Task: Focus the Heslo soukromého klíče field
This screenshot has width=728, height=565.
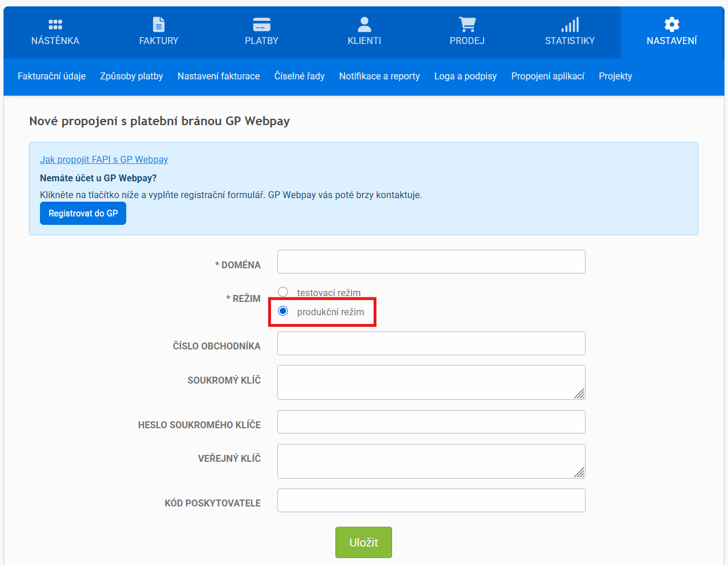Action: (x=431, y=422)
